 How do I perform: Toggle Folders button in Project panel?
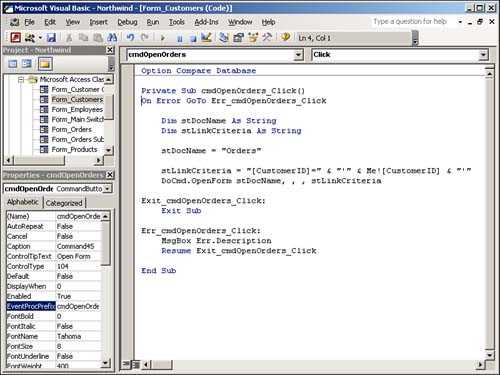45,64
